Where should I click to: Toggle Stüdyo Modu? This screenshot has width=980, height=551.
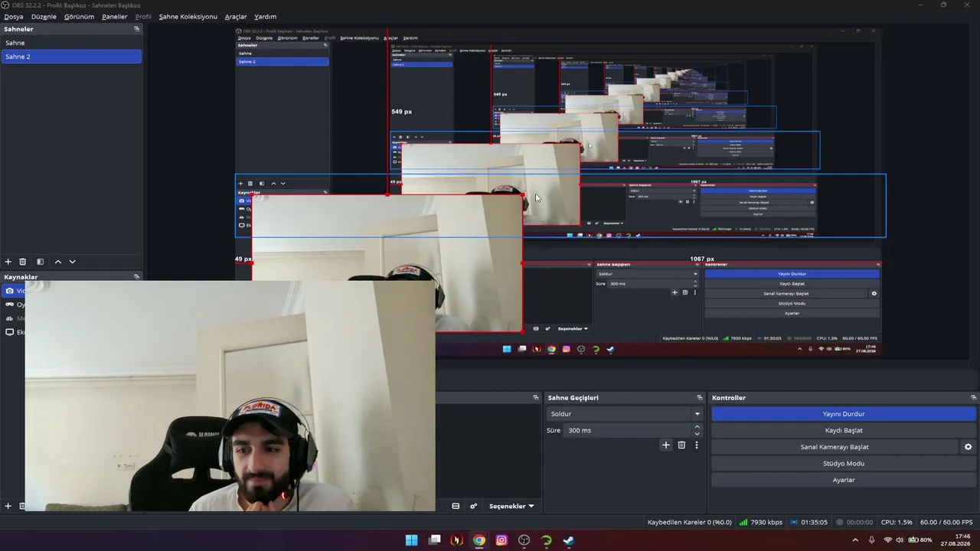pyautogui.click(x=844, y=464)
